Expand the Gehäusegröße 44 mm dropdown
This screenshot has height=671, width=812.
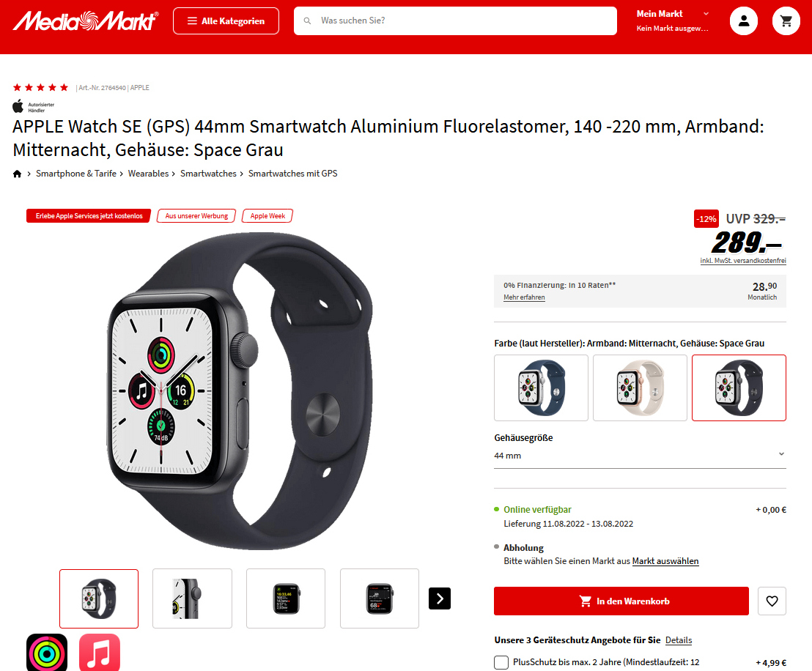(640, 455)
